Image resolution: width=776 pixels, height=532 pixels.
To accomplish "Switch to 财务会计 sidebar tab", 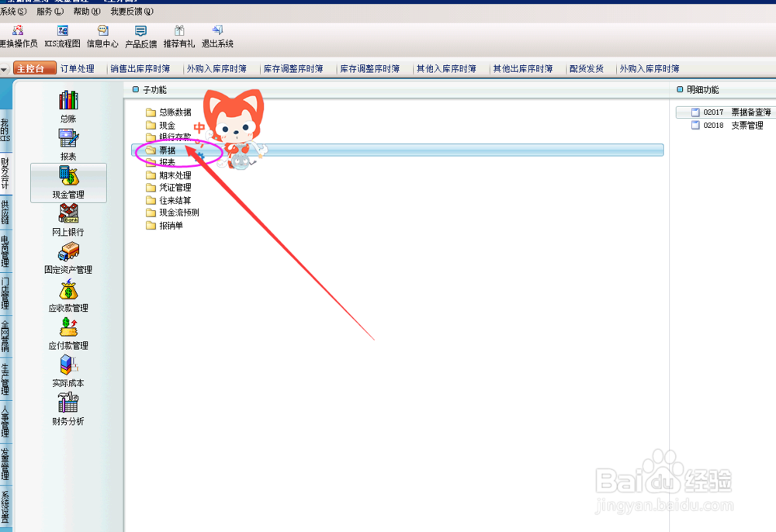I will (x=5, y=173).
